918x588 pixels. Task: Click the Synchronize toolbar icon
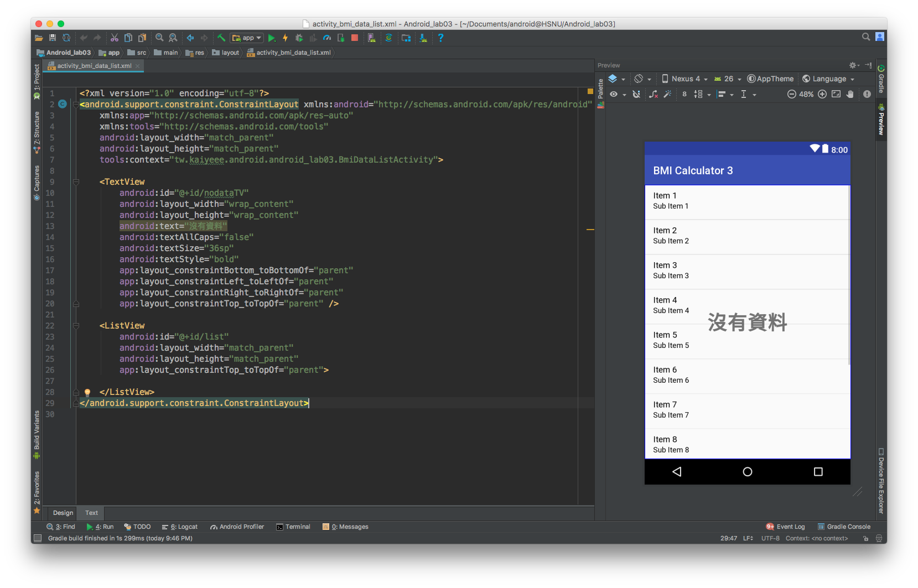[x=66, y=38]
